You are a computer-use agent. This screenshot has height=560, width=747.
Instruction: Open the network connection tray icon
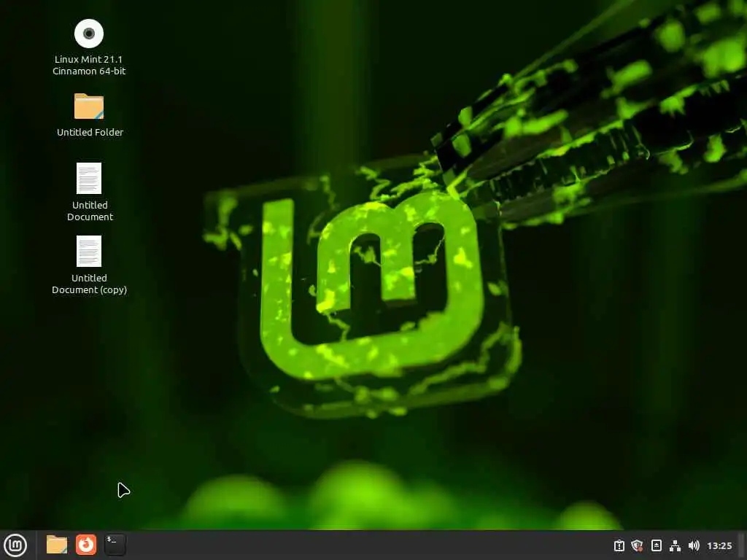[675, 545]
